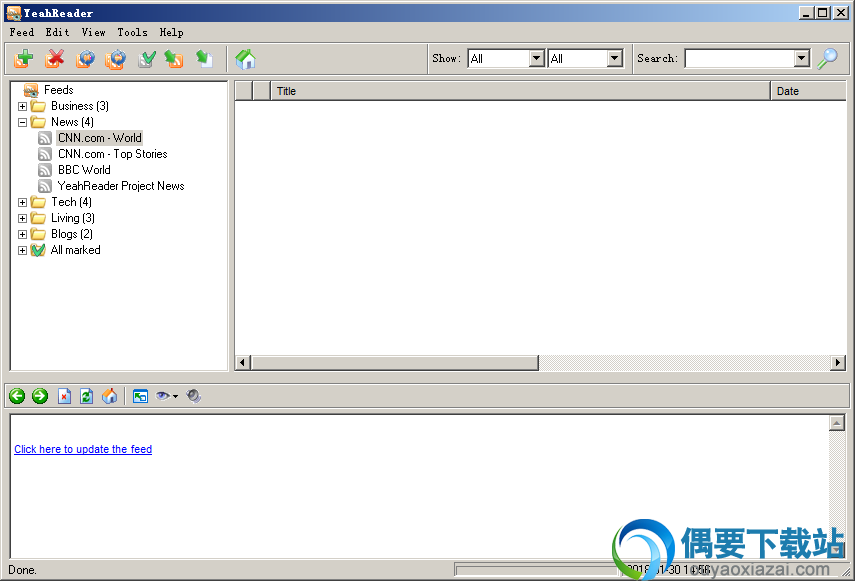This screenshot has height=581, width=855.
Task: Click the export icon with green arrow over page
Action: click(x=204, y=59)
